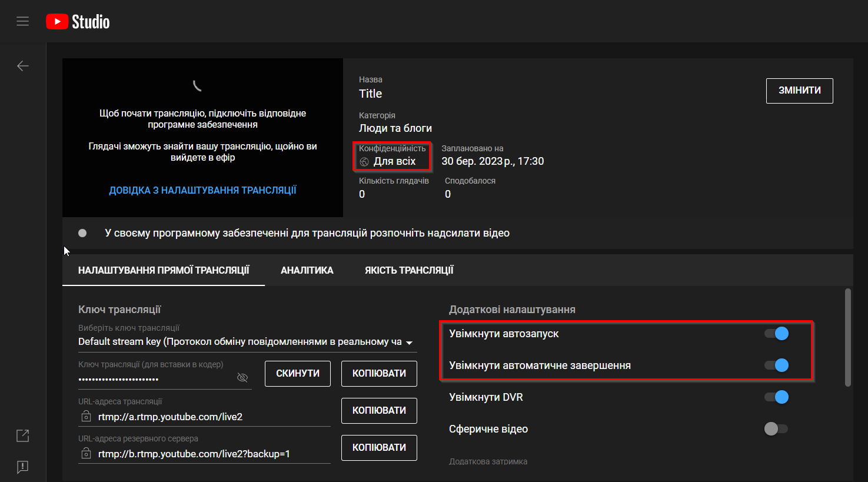Click the lock icon beside the backup server URL
Screen dimensions: 868x482
coord(86,453)
